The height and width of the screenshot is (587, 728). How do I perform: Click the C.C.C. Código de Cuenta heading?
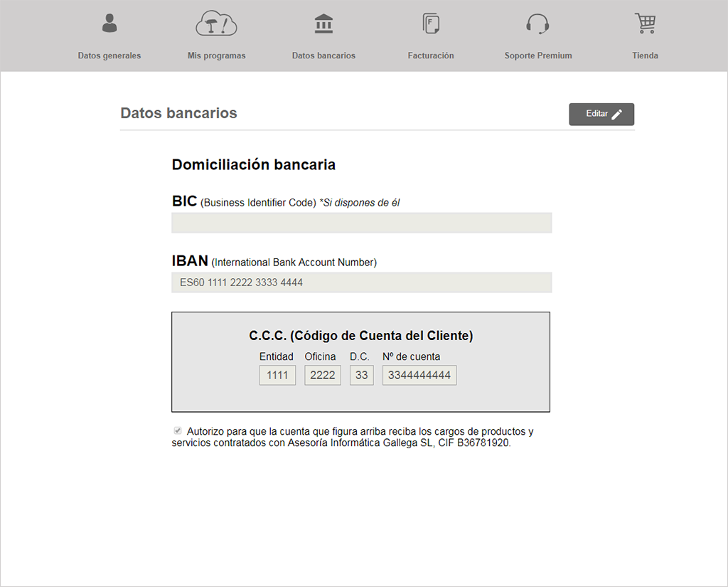tap(360, 336)
